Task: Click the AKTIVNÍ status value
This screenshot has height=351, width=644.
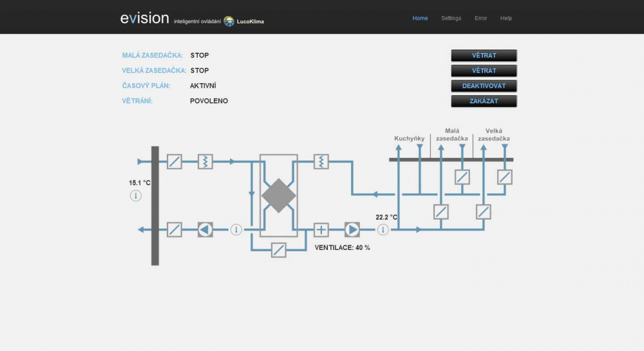Action: (203, 86)
